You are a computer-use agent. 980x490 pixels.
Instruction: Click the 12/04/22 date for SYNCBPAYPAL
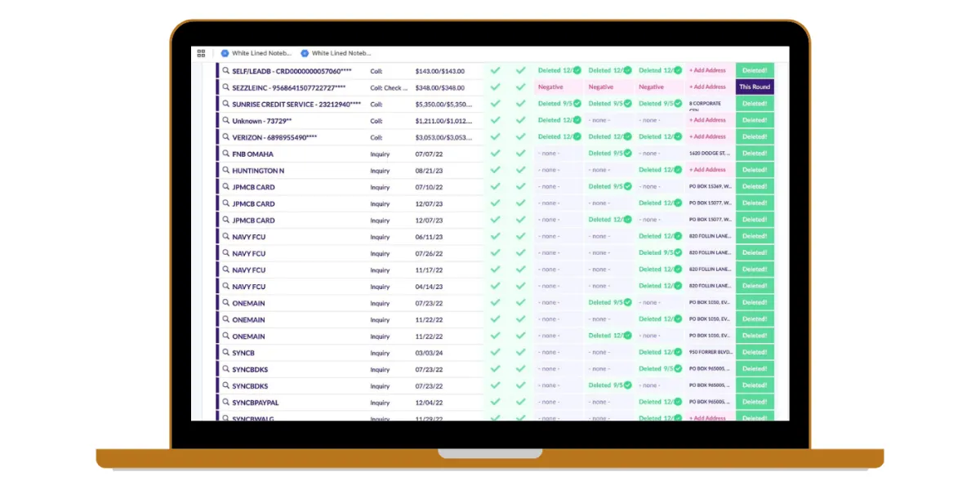(x=427, y=403)
